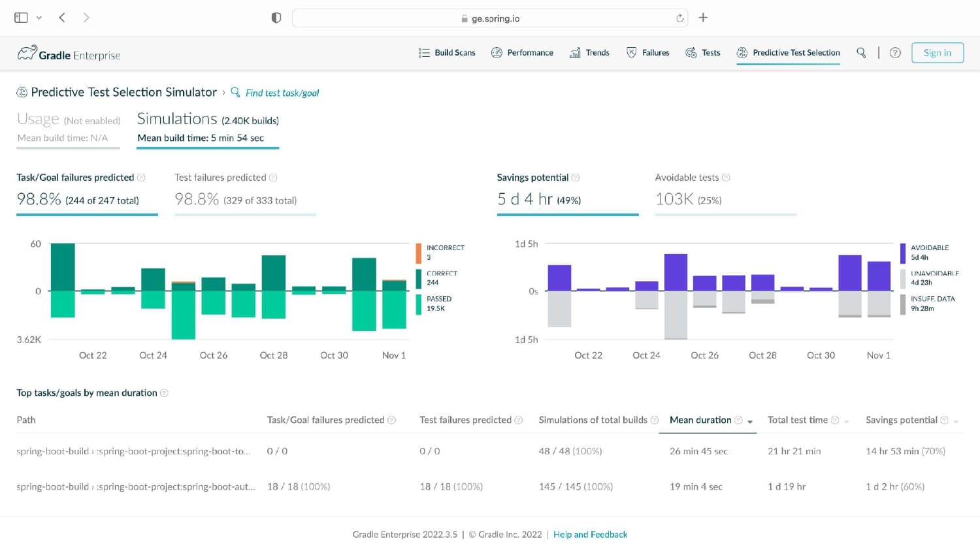The image size is (980, 551).
Task: Open a new tab with plus icon
Action: point(703,18)
